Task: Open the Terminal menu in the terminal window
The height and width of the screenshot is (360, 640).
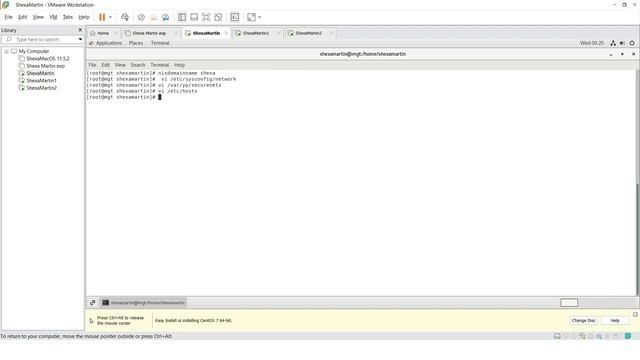Action: click(160, 65)
